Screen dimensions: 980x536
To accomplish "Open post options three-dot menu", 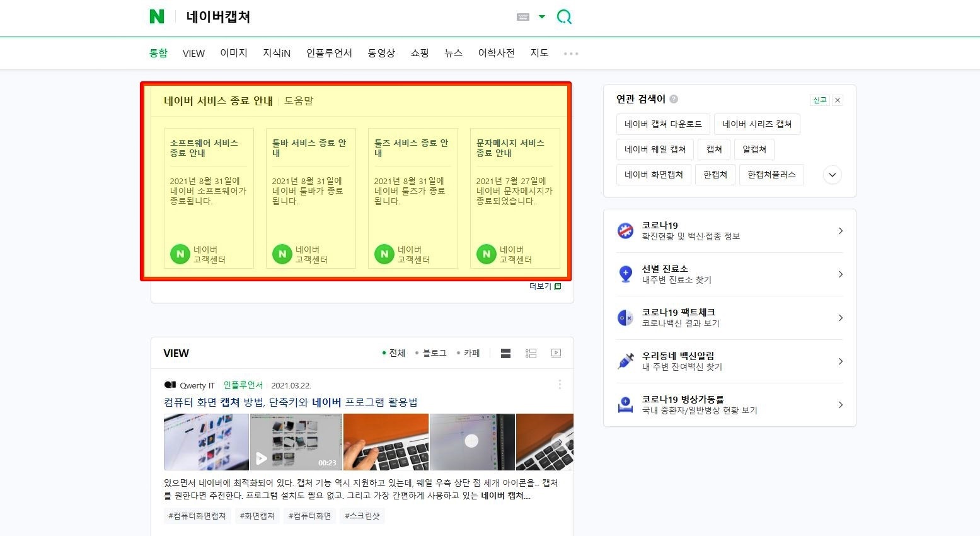I will click(560, 385).
